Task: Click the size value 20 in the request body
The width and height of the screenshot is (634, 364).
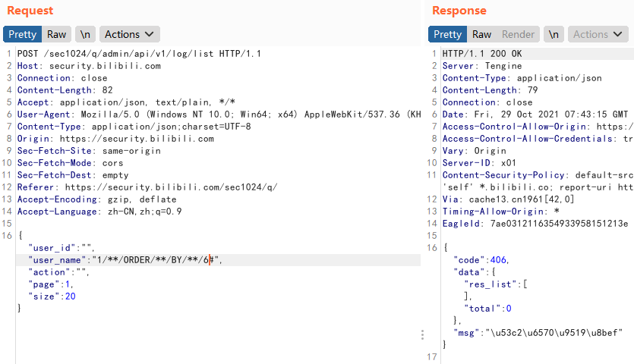Action: point(70,297)
